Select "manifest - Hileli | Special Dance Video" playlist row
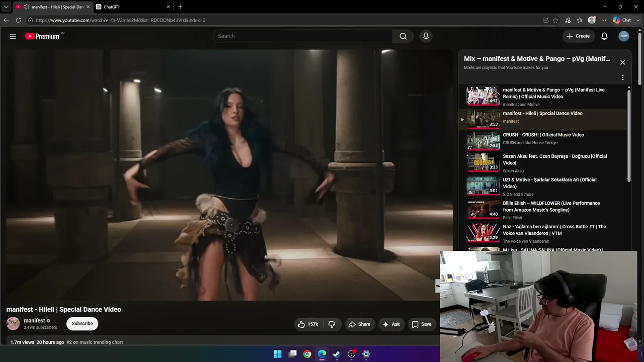The width and height of the screenshot is (644, 362). pos(542,119)
